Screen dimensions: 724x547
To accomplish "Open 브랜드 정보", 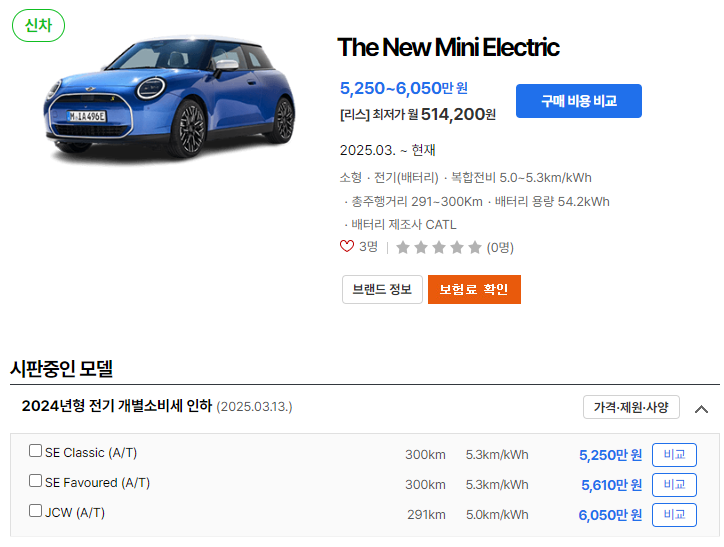I will pyautogui.click(x=382, y=289).
